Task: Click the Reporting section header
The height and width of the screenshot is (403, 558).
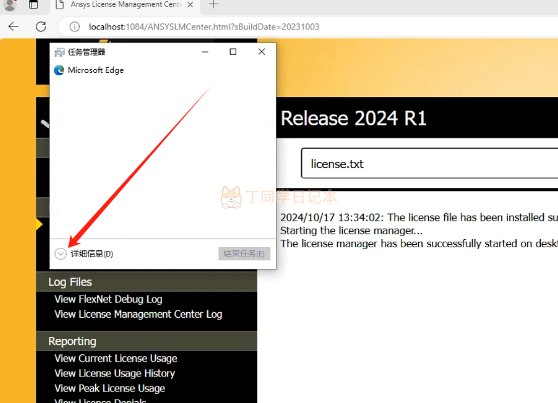Action: (x=146, y=341)
